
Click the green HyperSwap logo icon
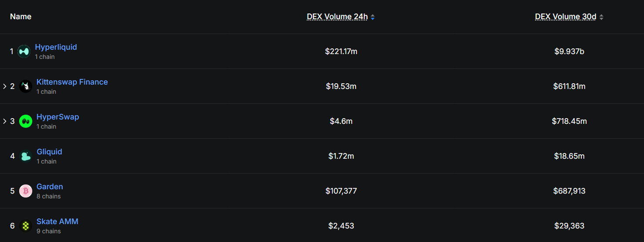(26, 121)
